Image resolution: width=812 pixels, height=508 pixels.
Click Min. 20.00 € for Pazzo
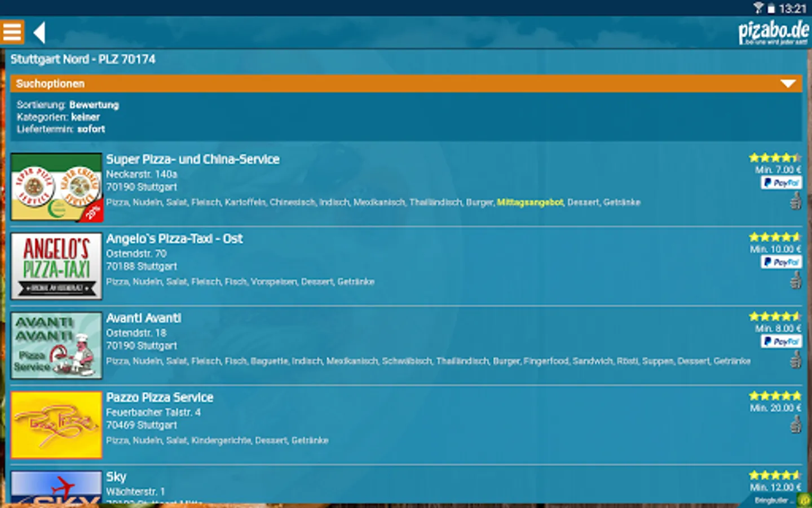776,408
